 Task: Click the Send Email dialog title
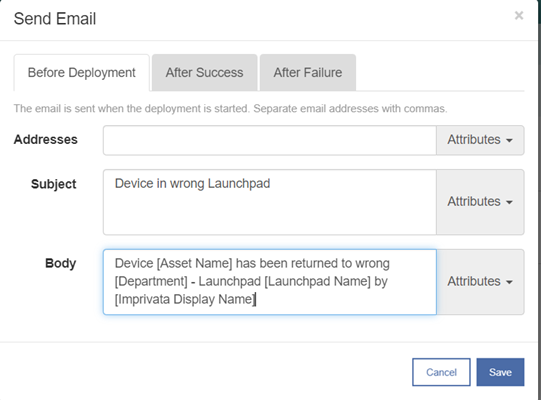point(55,19)
